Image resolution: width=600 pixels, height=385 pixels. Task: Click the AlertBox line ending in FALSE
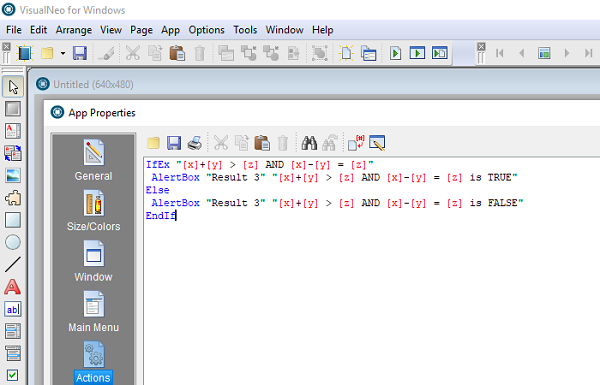pos(337,203)
